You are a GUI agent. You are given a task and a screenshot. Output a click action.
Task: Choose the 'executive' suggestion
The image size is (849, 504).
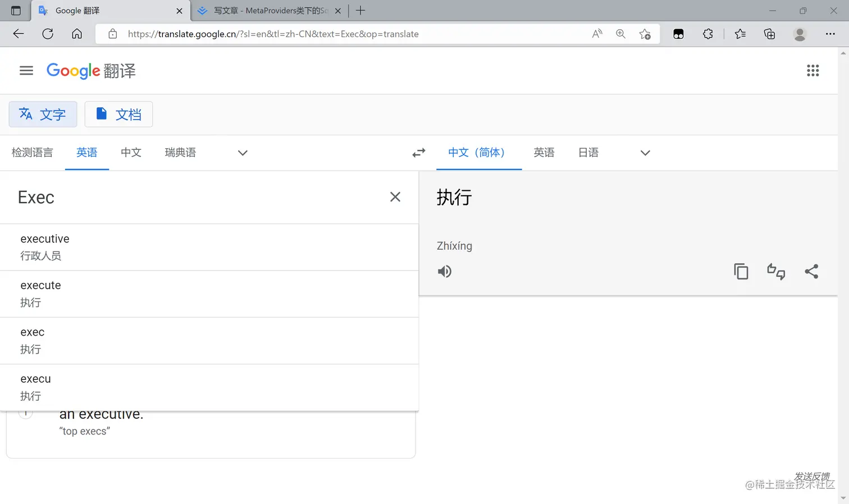tap(209, 248)
